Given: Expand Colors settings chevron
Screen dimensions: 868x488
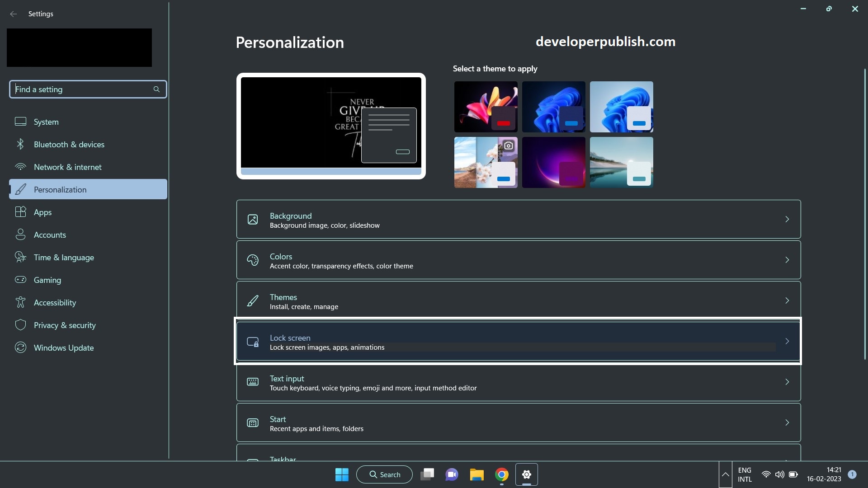Looking at the screenshot, I should point(787,260).
